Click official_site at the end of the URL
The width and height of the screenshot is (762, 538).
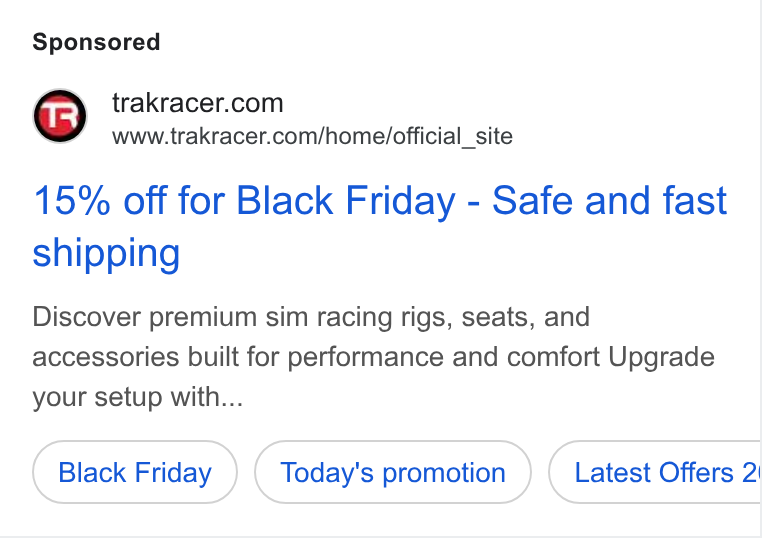point(452,137)
